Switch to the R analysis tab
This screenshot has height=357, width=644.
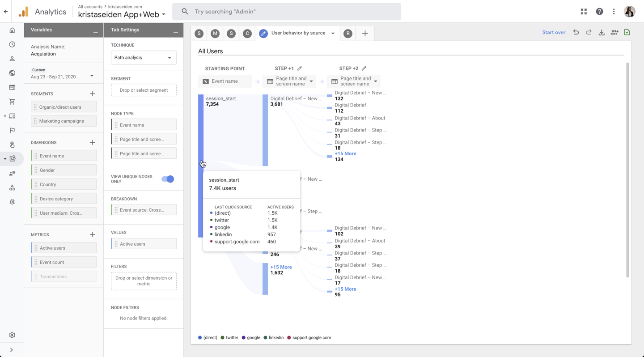click(348, 34)
